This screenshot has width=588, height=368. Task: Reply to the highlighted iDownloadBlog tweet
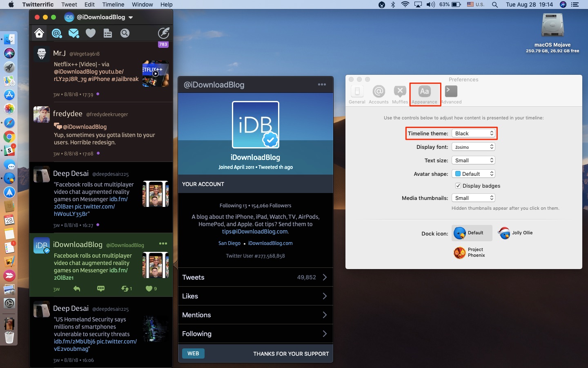click(77, 289)
